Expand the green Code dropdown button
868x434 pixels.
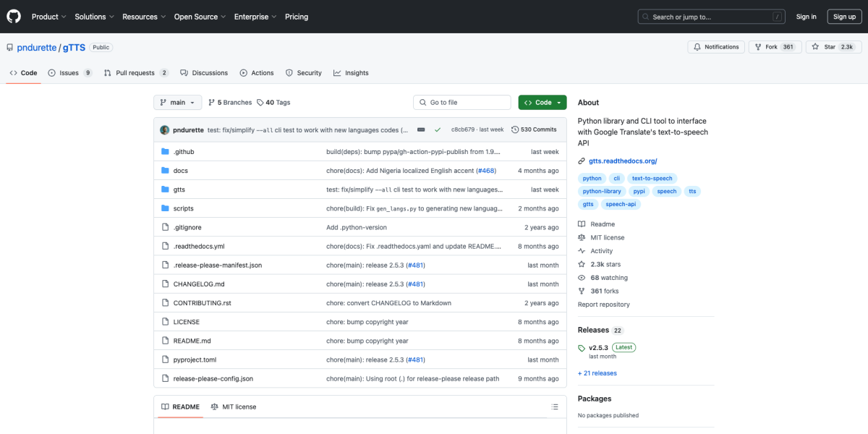pos(542,103)
